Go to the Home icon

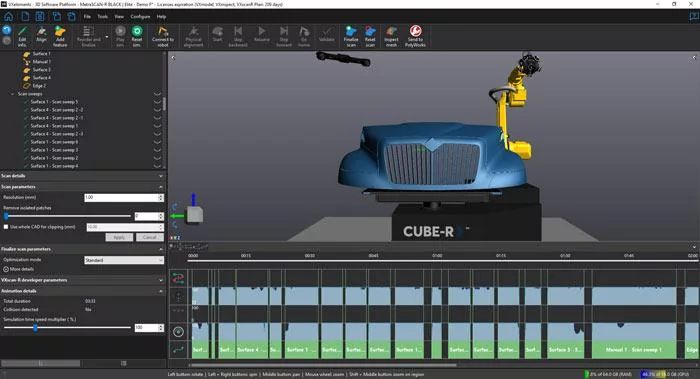pos(8,17)
